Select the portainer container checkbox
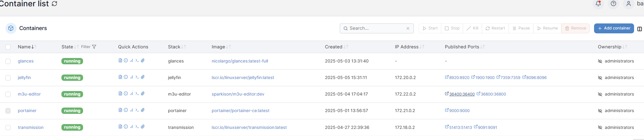Viewport: 644px width, 140px height. (x=8, y=111)
